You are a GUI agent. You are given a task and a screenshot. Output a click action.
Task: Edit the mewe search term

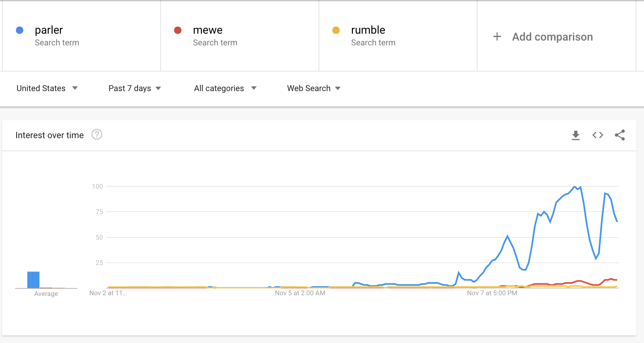pos(207,30)
